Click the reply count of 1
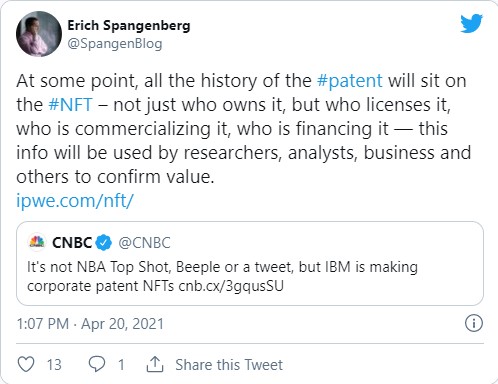Viewport: 498px width, 384px height. 121,365
